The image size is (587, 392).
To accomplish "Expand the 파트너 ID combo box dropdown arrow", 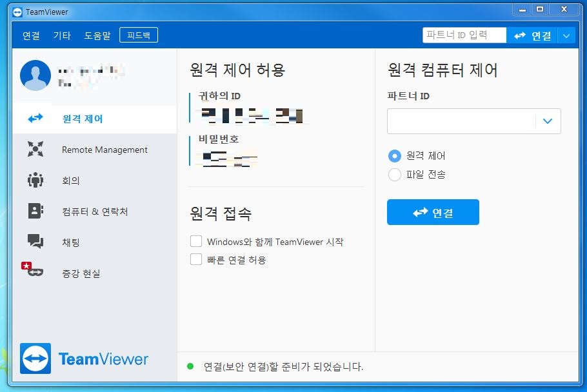I will pyautogui.click(x=548, y=121).
